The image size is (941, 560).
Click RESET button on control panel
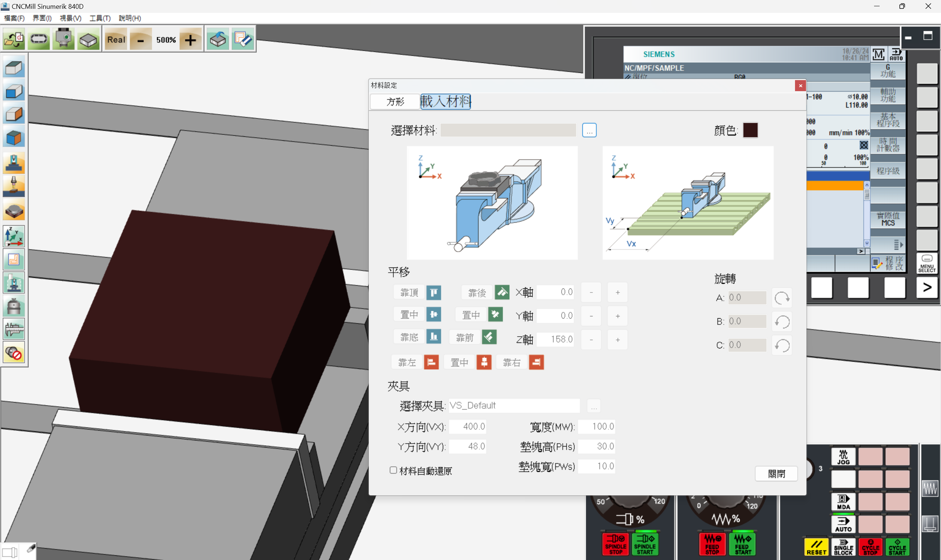point(816,547)
